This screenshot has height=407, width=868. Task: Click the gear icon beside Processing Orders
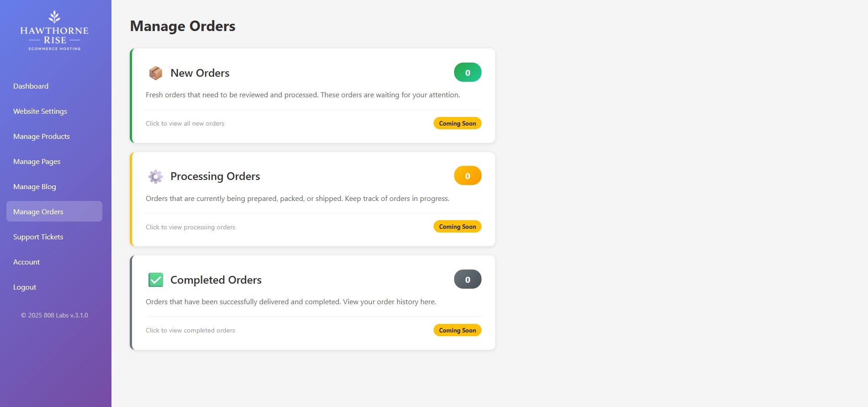click(x=156, y=176)
